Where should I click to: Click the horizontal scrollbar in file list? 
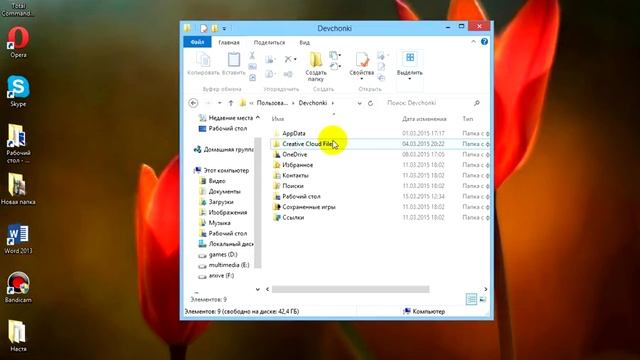point(350,289)
